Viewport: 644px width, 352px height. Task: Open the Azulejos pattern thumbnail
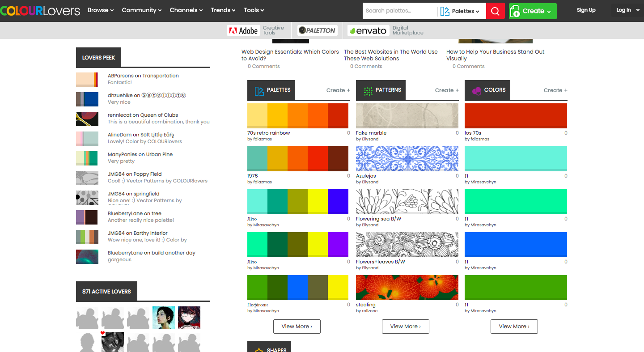click(x=407, y=159)
